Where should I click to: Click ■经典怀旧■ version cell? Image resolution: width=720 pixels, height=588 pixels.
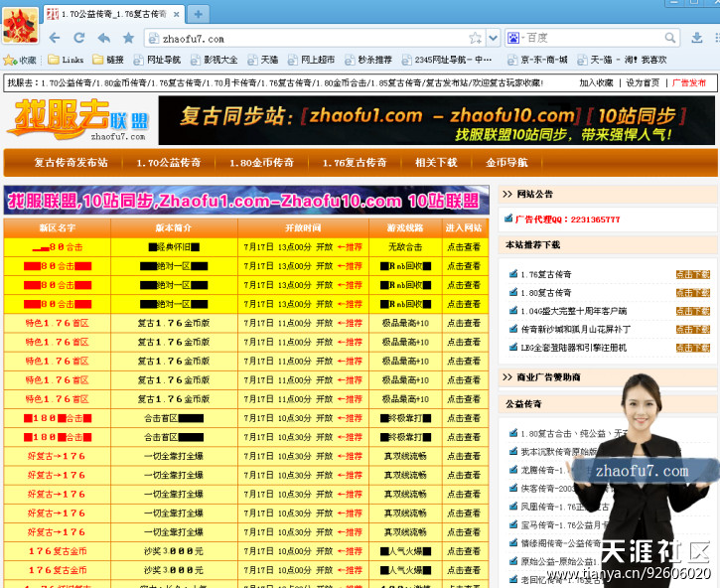(174, 247)
